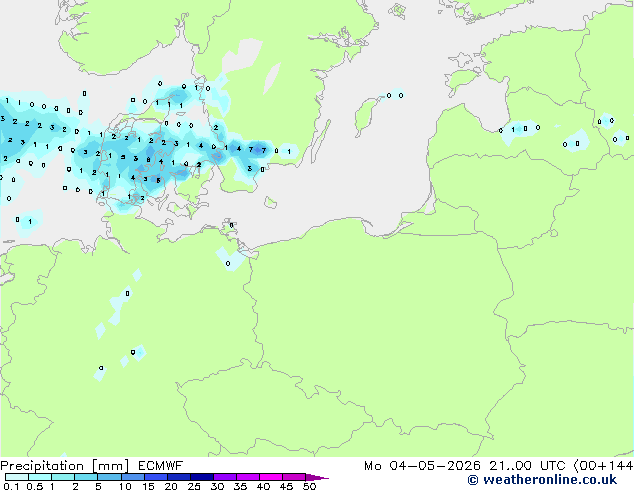The image size is (634, 490).
Task: Click the '0.5' legend scale label
Action: (x=35, y=486)
